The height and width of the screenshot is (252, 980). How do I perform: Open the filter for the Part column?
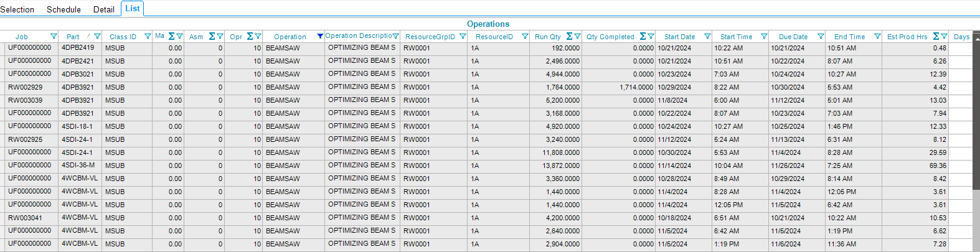[97, 37]
